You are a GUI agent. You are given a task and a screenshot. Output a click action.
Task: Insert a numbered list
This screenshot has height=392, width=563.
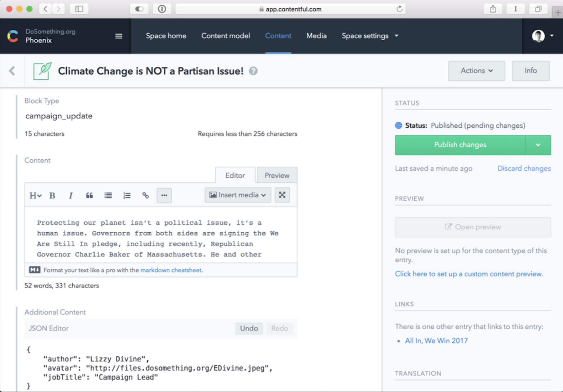coord(127,195)
